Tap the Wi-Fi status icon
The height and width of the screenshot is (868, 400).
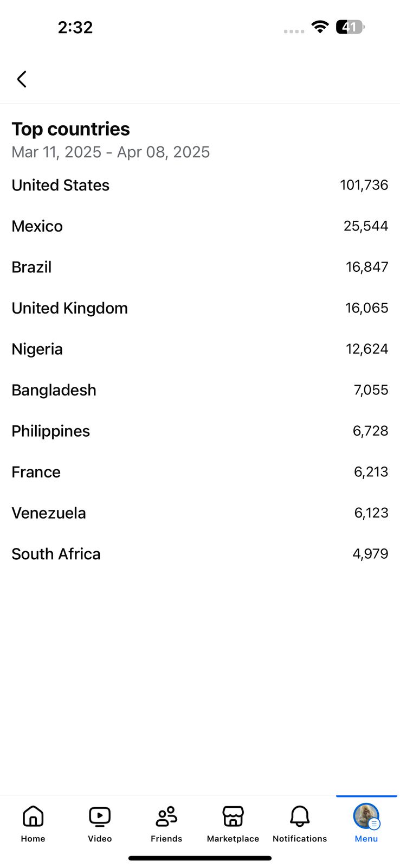[x=320, y=27]
